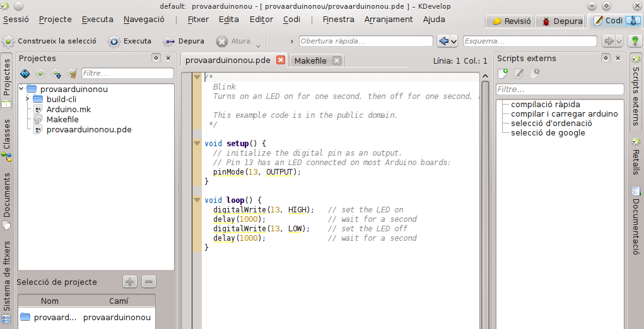Click gear with down arrow install icon

coord(56,74)
